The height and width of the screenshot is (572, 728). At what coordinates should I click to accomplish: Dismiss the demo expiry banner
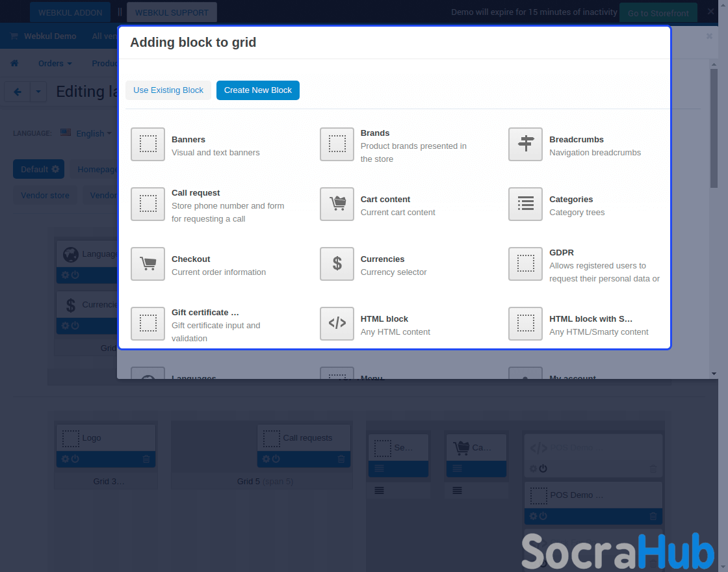point(710,11)
